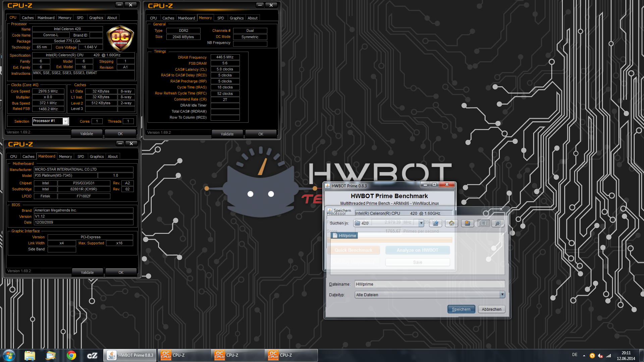644x362 pixels.
Task: Click the cZ icon in the taskbar
Action: (x=92, y=355)
